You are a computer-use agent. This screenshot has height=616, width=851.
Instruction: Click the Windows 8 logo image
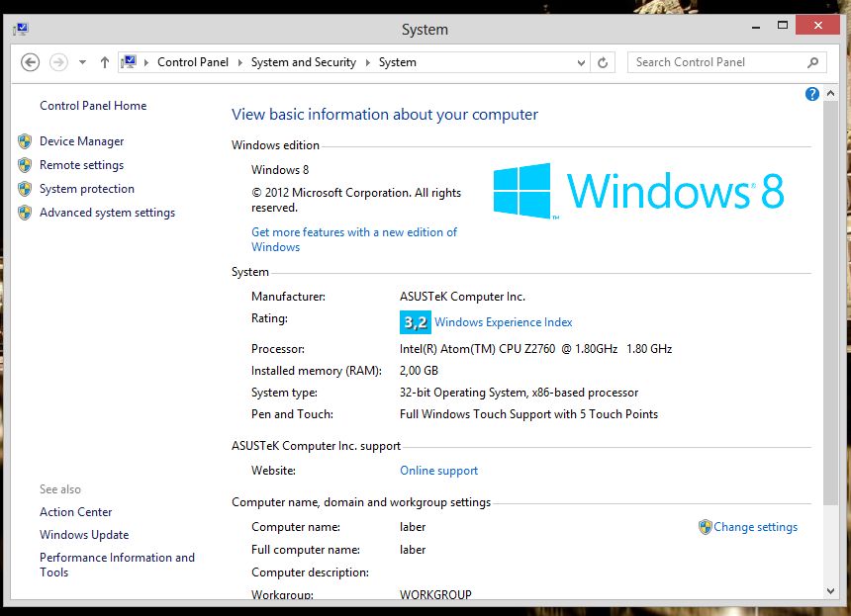pos(638,191)
